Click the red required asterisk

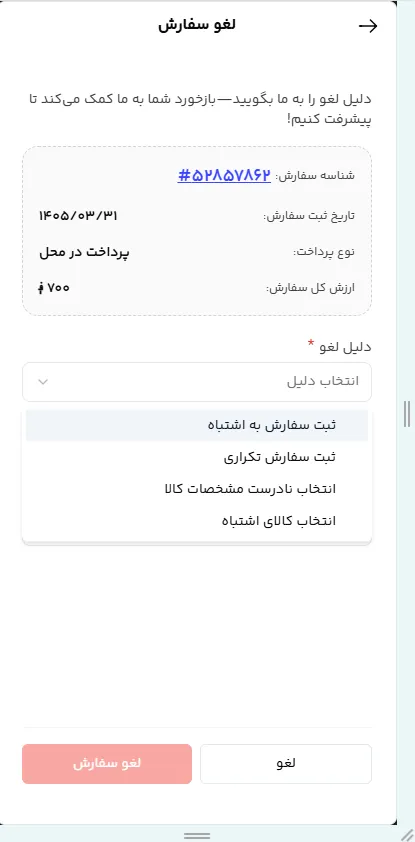coord(310,344)
